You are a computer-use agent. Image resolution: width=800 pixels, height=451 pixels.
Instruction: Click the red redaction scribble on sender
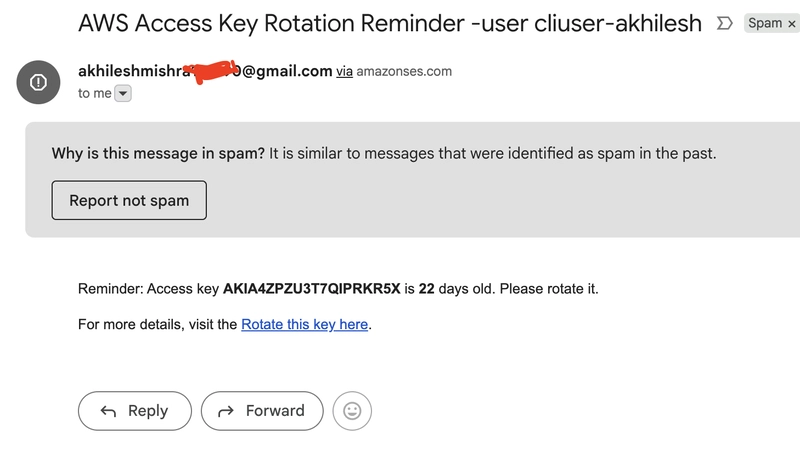212,71
